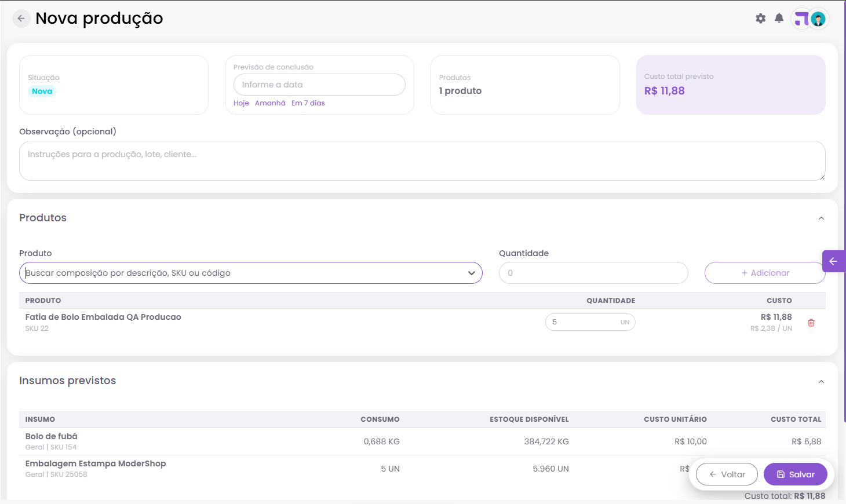Open the purple side panel arrow tab
Viewport: 846px width, 504px height.
(833, 261)
